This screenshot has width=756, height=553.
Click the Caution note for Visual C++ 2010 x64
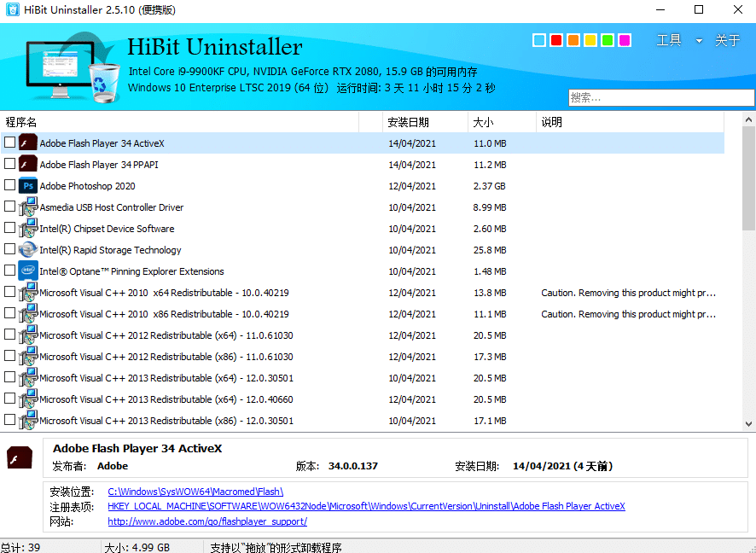coord(628,293)
